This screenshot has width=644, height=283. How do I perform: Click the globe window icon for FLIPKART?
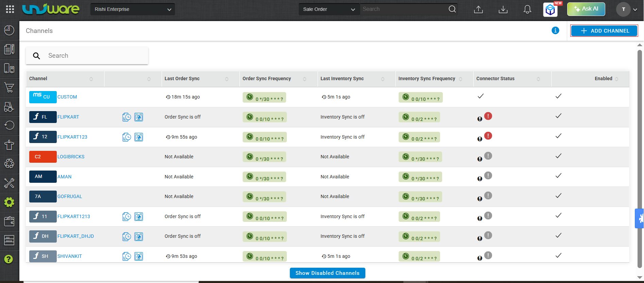pyautogui.click(x=139, y=117)
